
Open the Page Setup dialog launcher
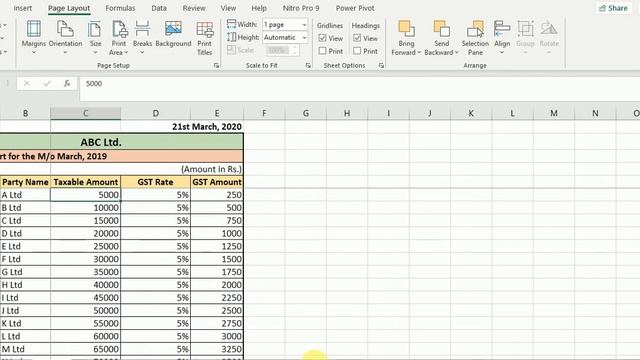tap(216, 65)
